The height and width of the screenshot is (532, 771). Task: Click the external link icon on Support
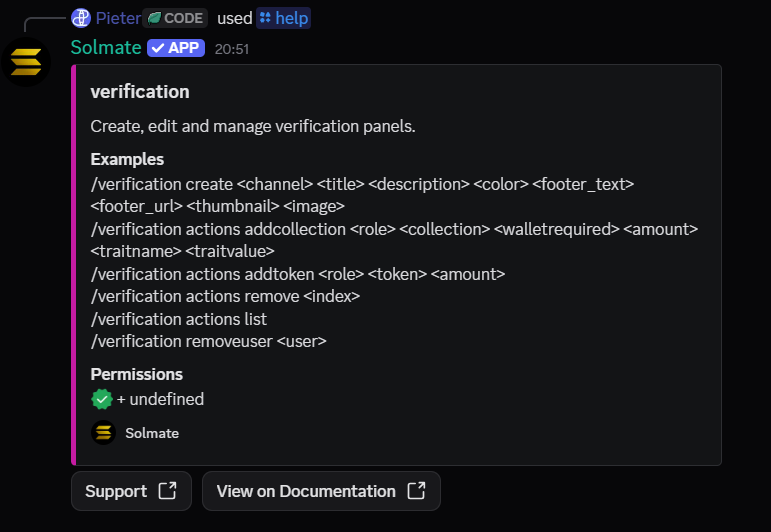pyautogui.click(x=167, y=491)
